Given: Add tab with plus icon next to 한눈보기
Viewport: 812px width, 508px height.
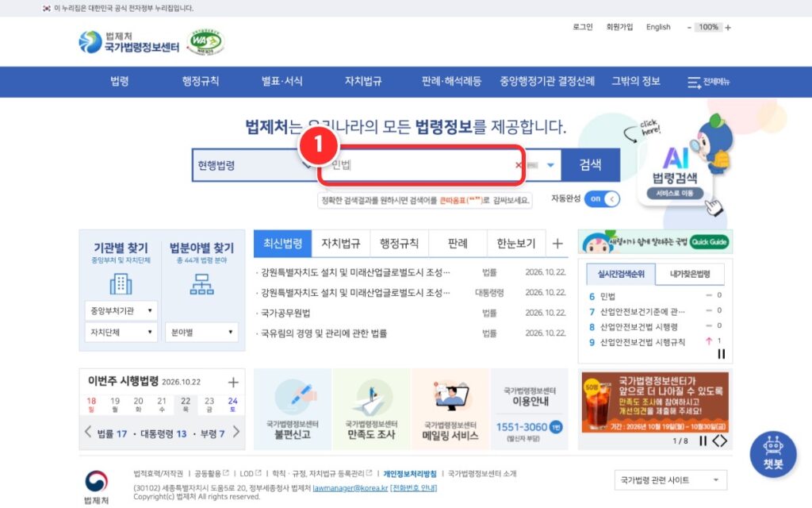Looking at the screenshot, I should coord(557,244).
